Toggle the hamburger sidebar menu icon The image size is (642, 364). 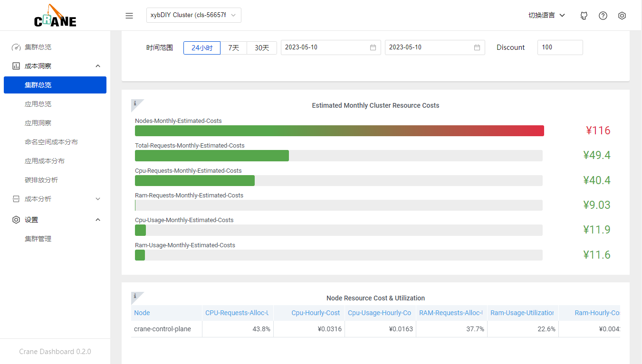[129, 16]
